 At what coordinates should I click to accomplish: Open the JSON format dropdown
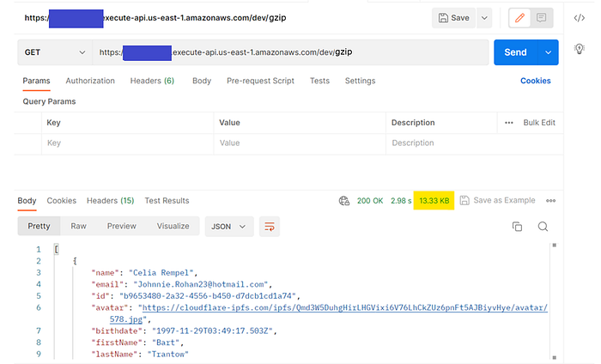pyautogui.click(x=230, y=227)
